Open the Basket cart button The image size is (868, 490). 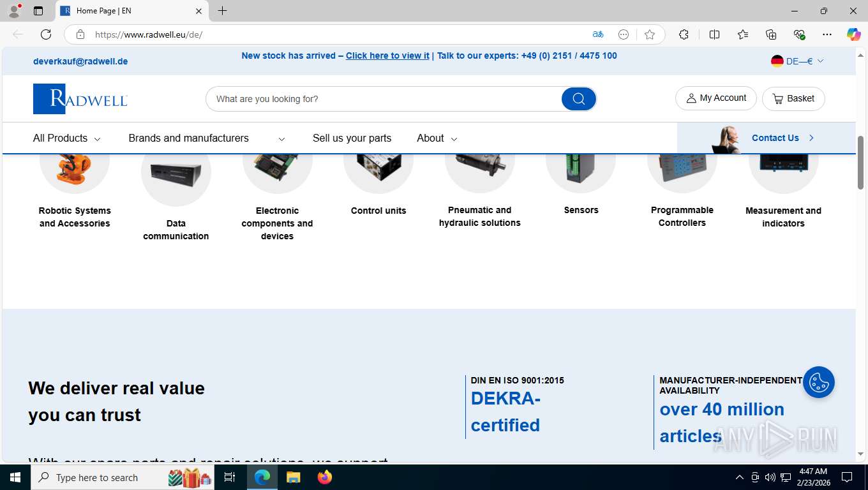point(793,98)
